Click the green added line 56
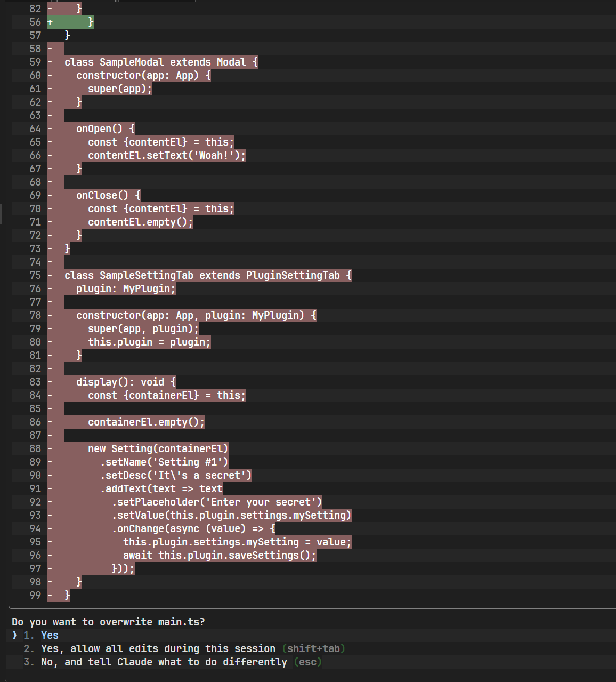Viewport: 616px width, 682px height. 70,22
